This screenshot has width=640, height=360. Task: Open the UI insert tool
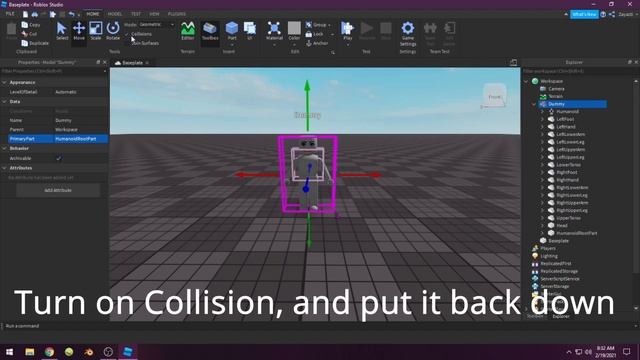click(x=249, y=31)
